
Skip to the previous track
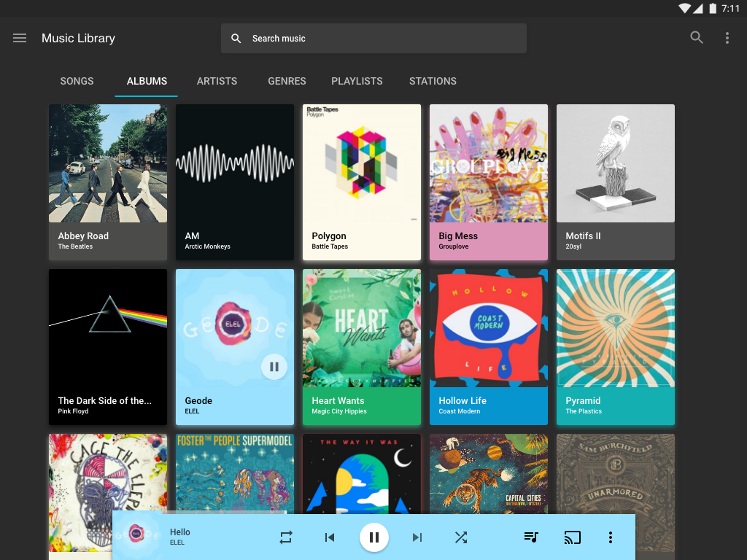[x=330, y=537]
